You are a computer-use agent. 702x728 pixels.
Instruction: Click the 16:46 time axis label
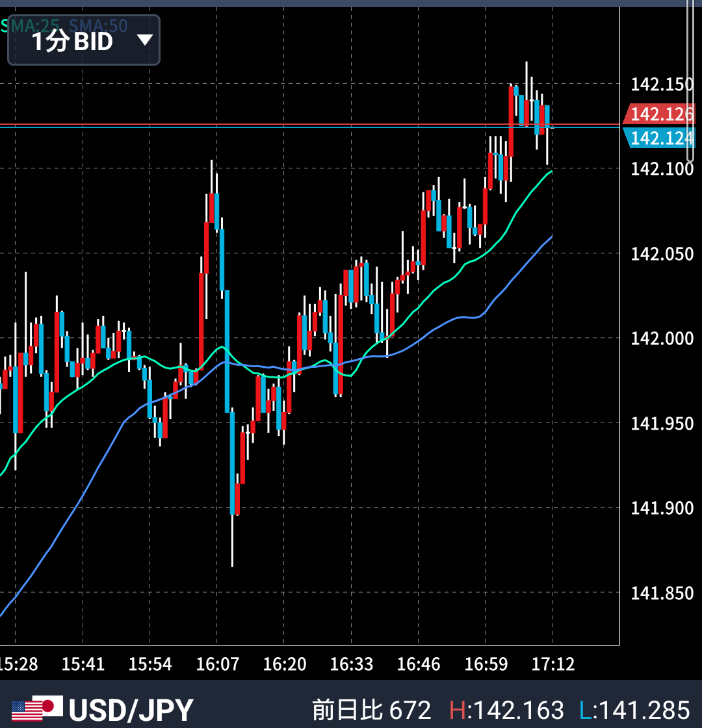point(419,664)
